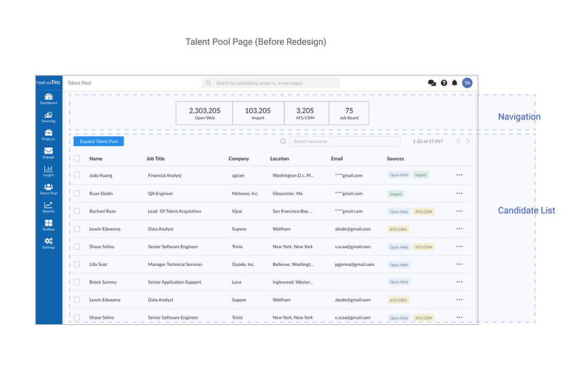Image resolution: width=588 pixels, height=373 pixels.
Task: Select the Job Board 75 tab
Action: pos(349,113)
